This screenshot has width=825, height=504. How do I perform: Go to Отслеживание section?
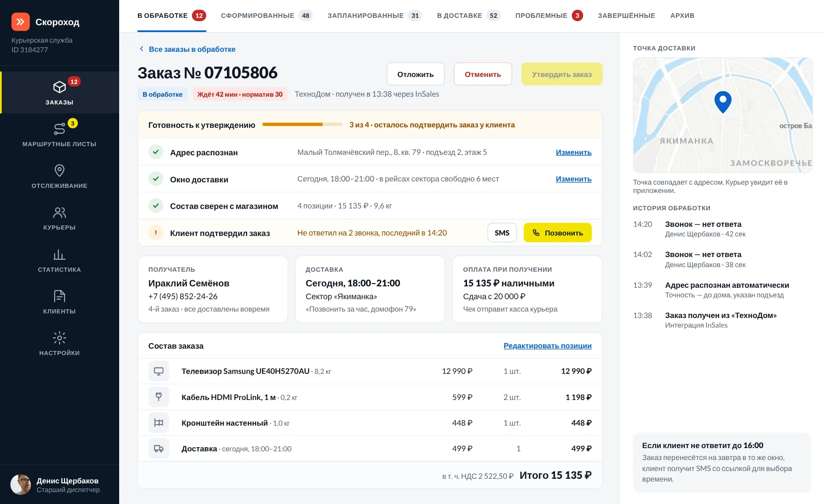click(x=60, y=176)
